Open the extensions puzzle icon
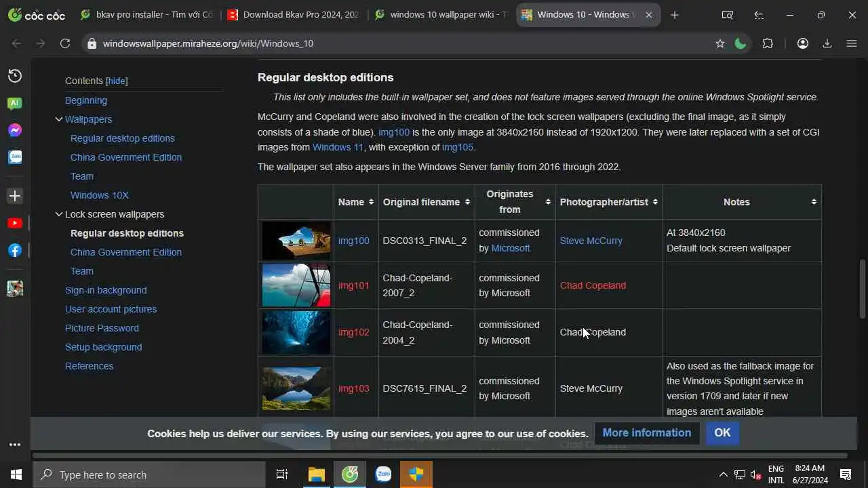 [768, 43]
